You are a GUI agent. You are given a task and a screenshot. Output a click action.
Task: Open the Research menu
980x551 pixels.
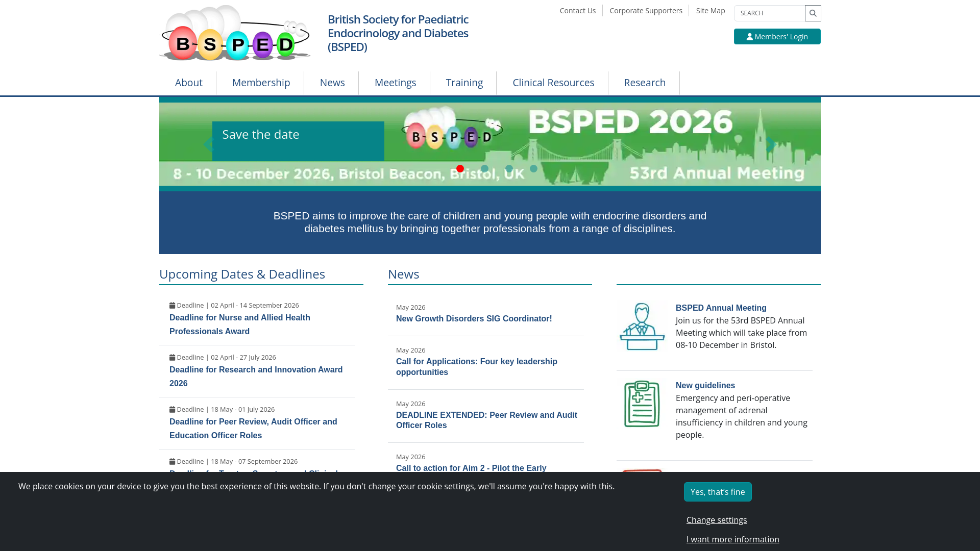click(x=645, y=83)
